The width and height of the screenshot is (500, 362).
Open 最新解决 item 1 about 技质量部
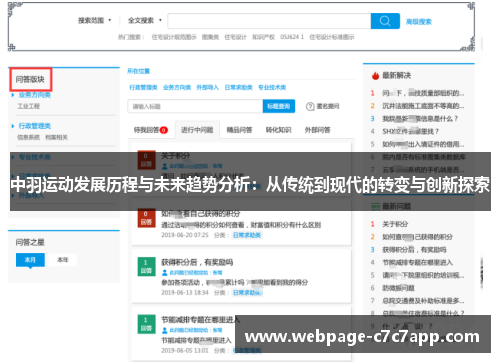(x=423, y=93)
